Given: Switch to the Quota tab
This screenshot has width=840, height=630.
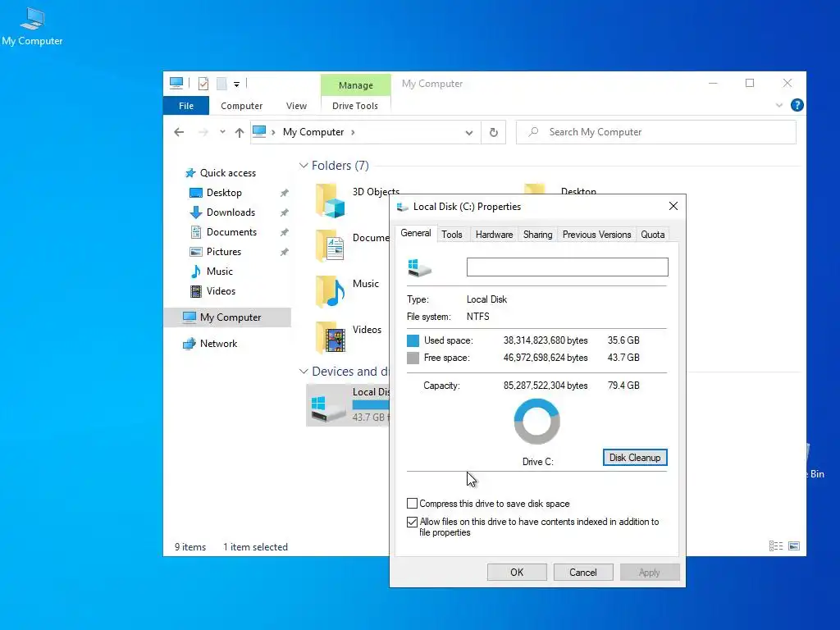Looking at the screenshot, I should 652,235.
